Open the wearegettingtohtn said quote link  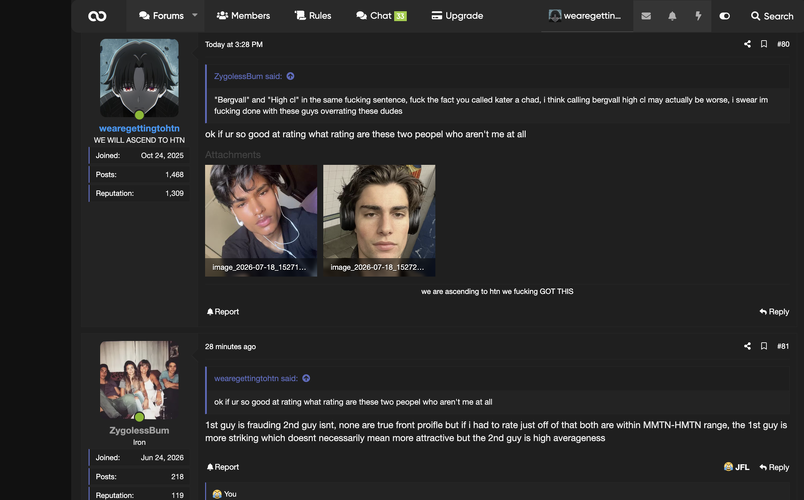[x=255, y=378]
